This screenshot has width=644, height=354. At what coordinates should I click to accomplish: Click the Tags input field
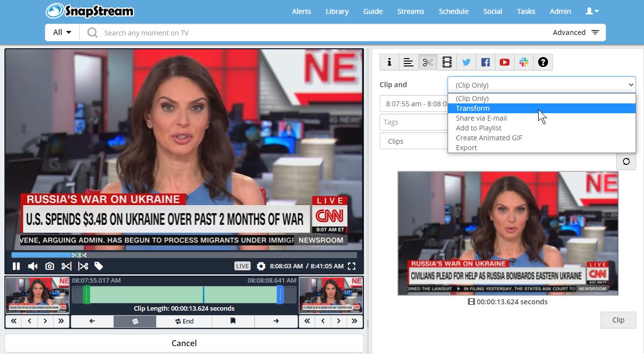(414, 122)
